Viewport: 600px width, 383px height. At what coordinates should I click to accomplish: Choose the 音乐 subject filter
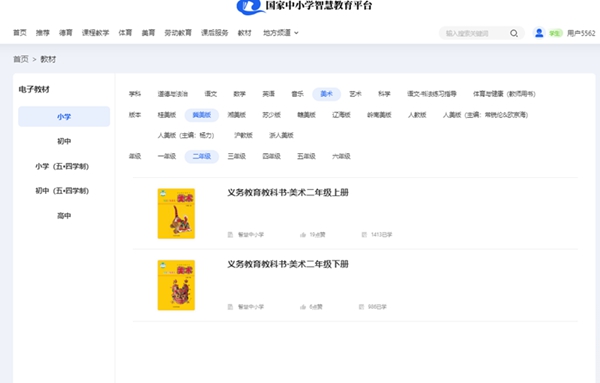click(x=297, y=94)
